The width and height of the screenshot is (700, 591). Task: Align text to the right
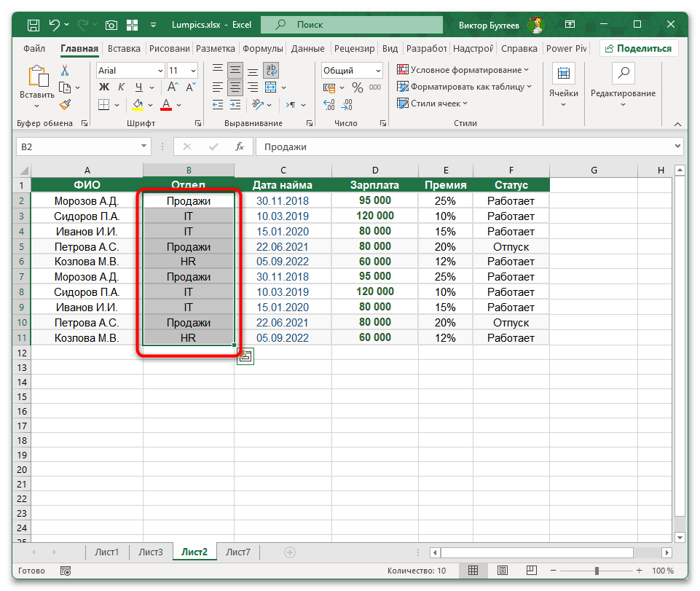click(253, 87)
